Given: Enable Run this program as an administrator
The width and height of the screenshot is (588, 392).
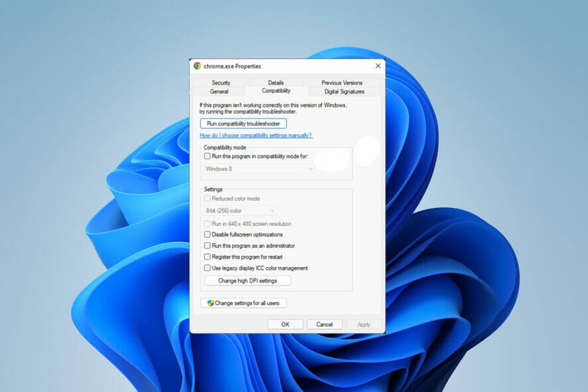Looking at the screenshot, I should point(208,246).
